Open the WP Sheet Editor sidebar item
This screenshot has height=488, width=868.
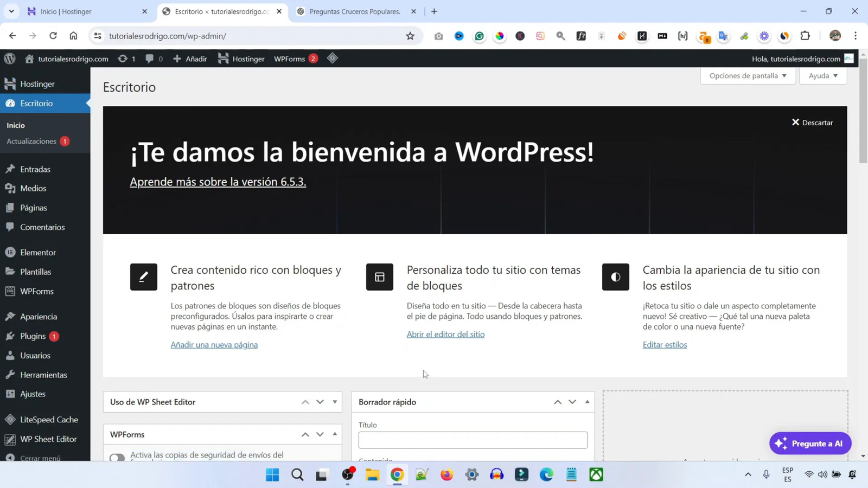[x=48, y=439]
